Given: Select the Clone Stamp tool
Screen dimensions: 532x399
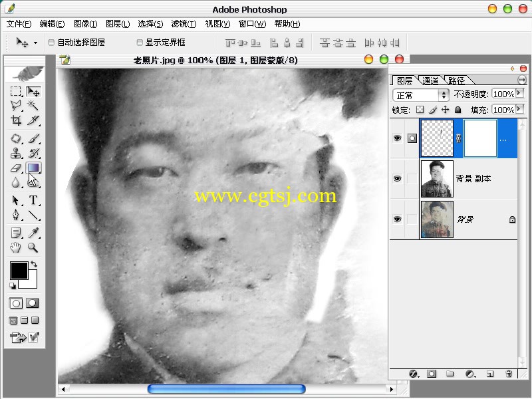Looking at the screenshot, I should tap(15, 154).
